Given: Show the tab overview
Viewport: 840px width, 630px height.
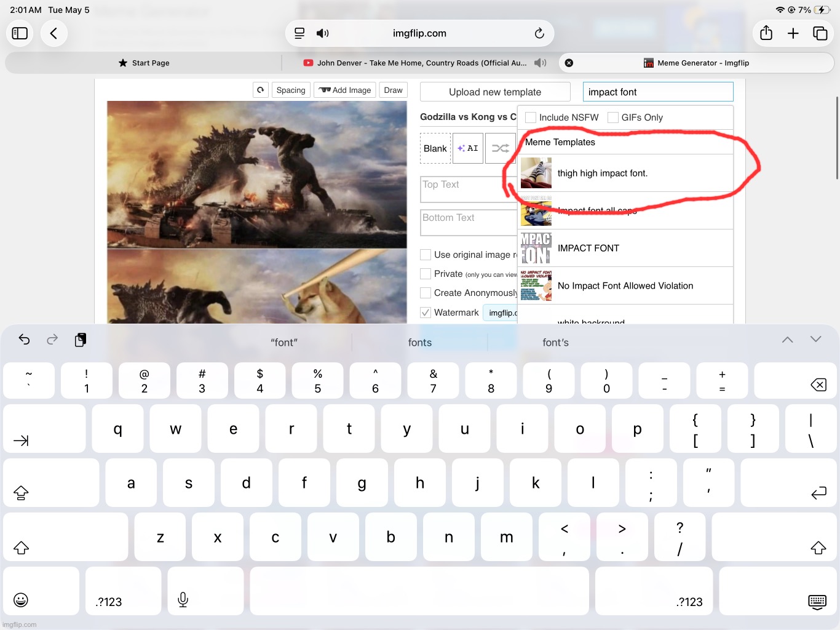Looking at the screenshot, I should click(x=820, y=33).
